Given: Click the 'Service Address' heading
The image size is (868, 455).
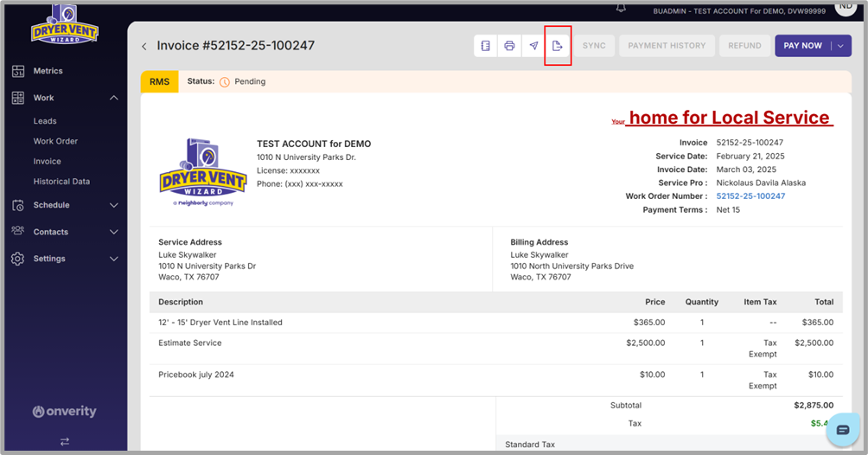Looking at the screenshot, I should pyautogui.click(x=190, y=242).
